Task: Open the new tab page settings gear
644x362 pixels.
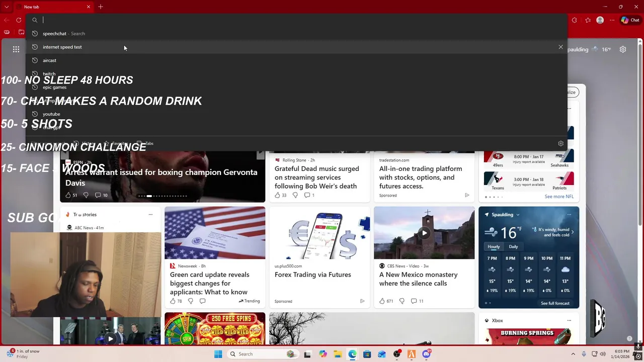Action: [623, 49]
